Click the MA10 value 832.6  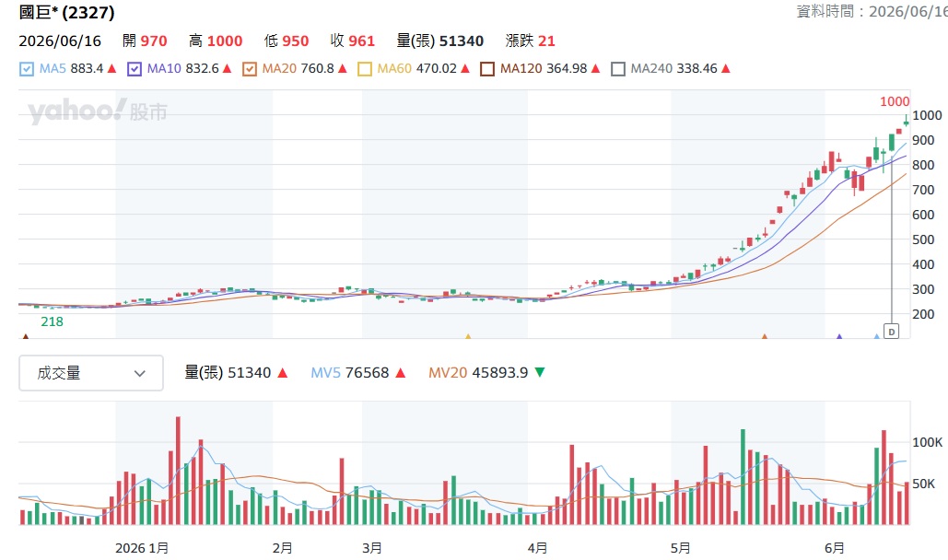coord(202,69)
